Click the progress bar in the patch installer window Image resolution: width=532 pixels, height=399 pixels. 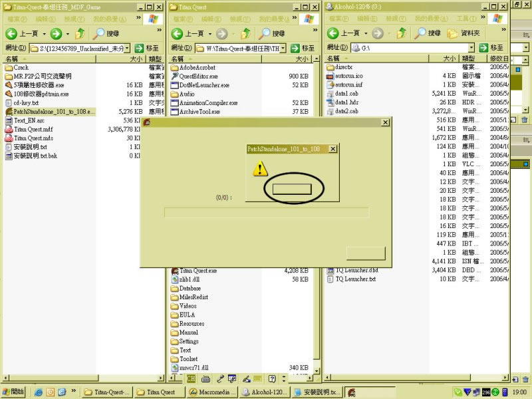(x=267, y=213)
